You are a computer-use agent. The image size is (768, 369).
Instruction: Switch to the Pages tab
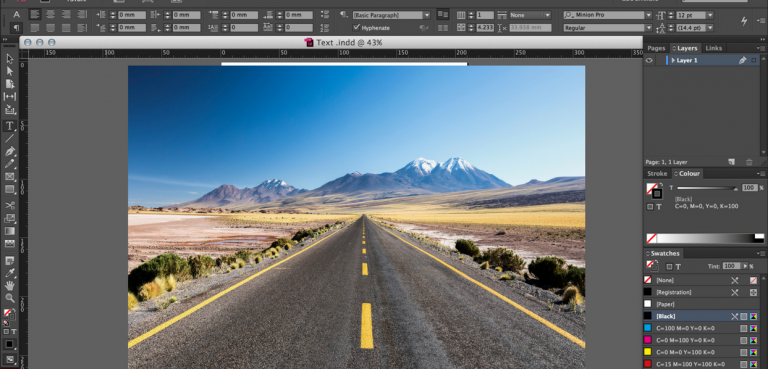point(656,48)
